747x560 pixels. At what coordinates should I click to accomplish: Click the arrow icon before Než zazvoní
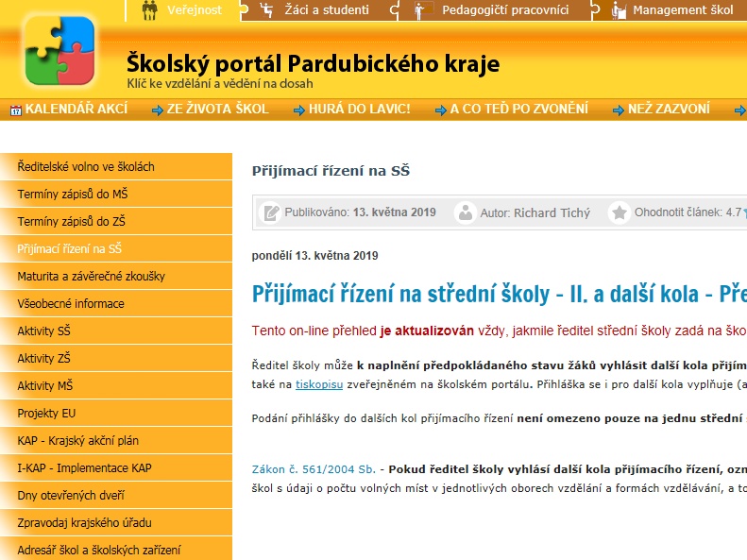pos(618,110)
